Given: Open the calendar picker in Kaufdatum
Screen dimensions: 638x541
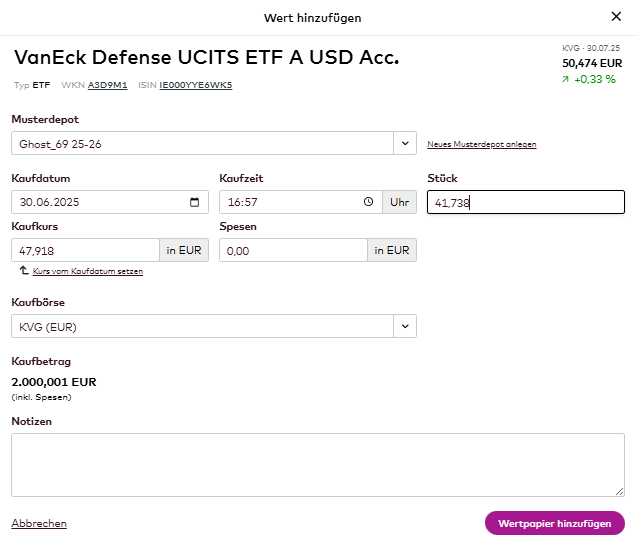Looking at the screenshot, I should [x=194, y=202].
